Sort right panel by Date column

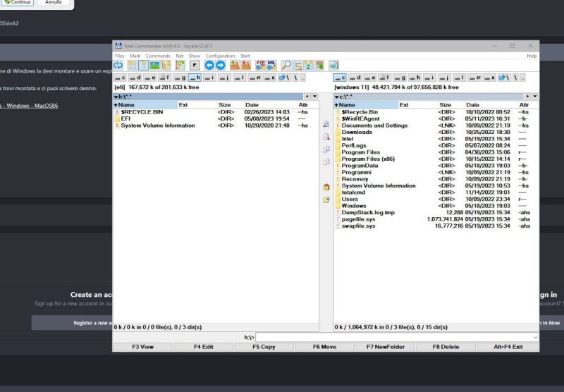coord(491,104)
